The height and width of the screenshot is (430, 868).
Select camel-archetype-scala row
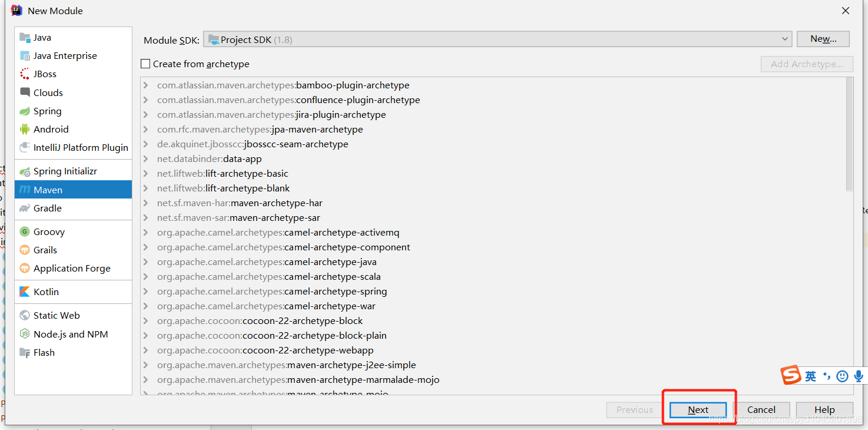coord(493,277)
